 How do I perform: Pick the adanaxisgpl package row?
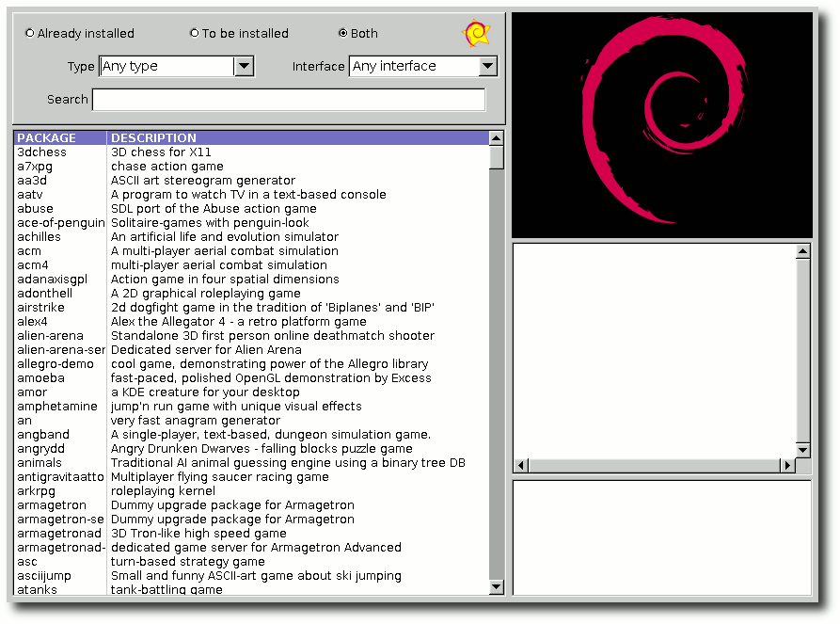(x=252, y=280)
